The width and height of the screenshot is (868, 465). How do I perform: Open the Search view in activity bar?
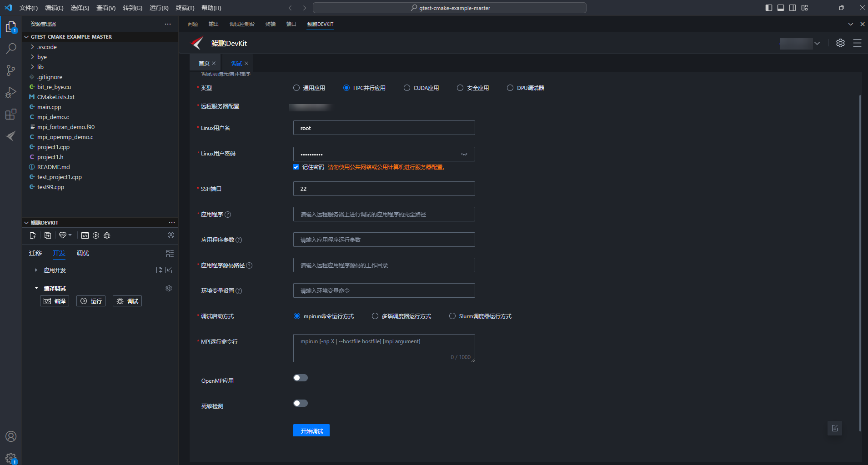[x=11, y=49]
